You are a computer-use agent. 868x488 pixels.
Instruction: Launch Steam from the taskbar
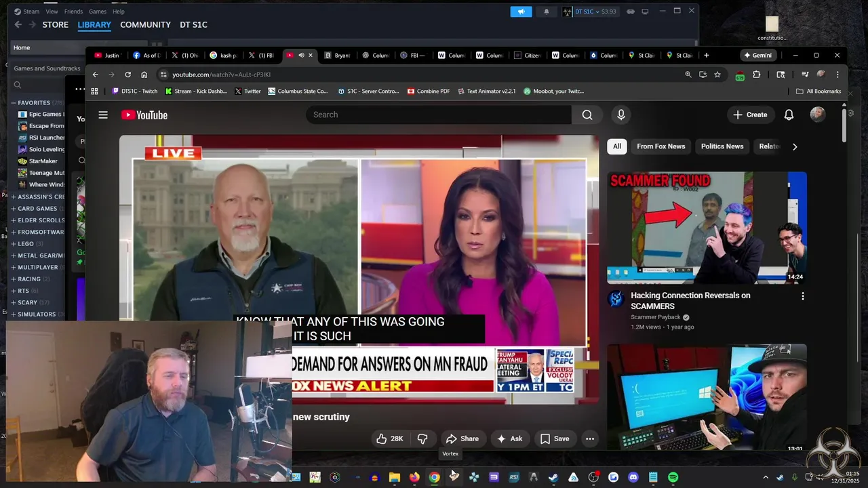click(553, 477)
